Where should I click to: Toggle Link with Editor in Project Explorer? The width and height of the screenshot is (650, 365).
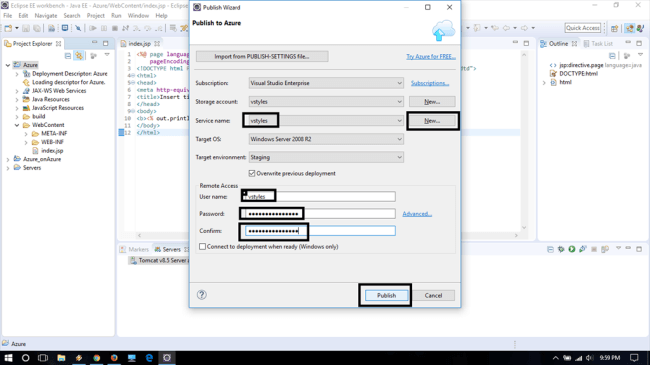tap(79, 55)
